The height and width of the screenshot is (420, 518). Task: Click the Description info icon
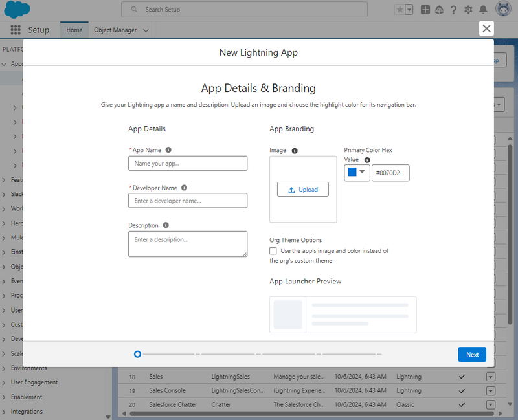[x=166, y=225]
